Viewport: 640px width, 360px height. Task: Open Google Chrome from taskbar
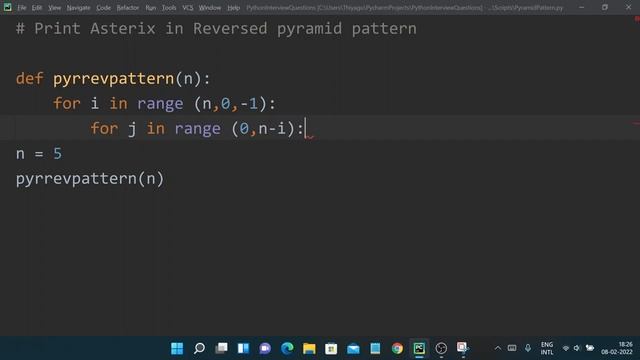coord(397,348)
